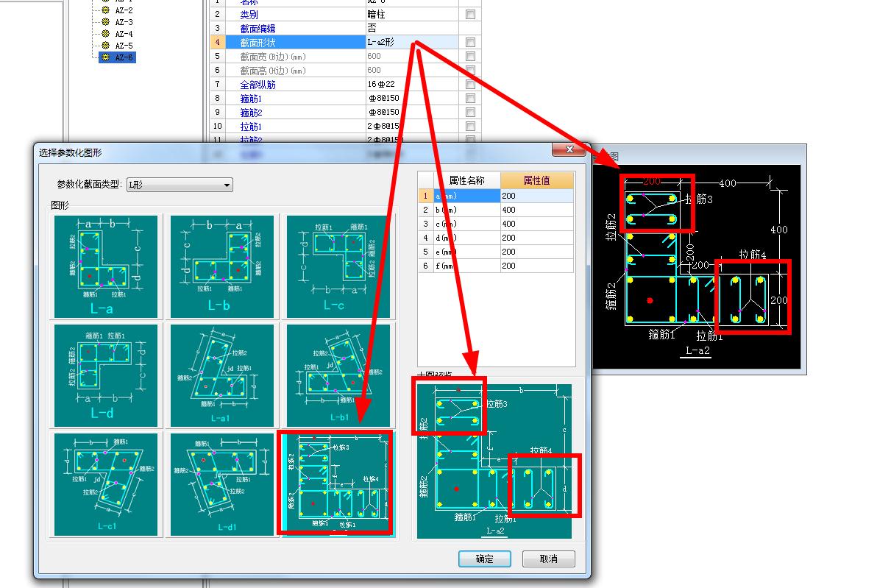Click the 取消 button
The width and height of the screenshot is (877, 588).
548,559
